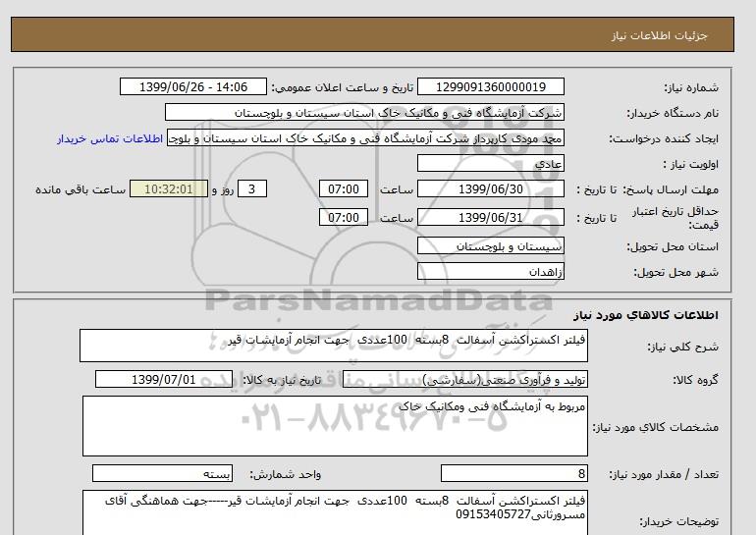The width and height of the screenshot is (756, 535).
Task: Click the price validity date 1399/06/31
Action: pyautogui.click(x=490, y=217)
